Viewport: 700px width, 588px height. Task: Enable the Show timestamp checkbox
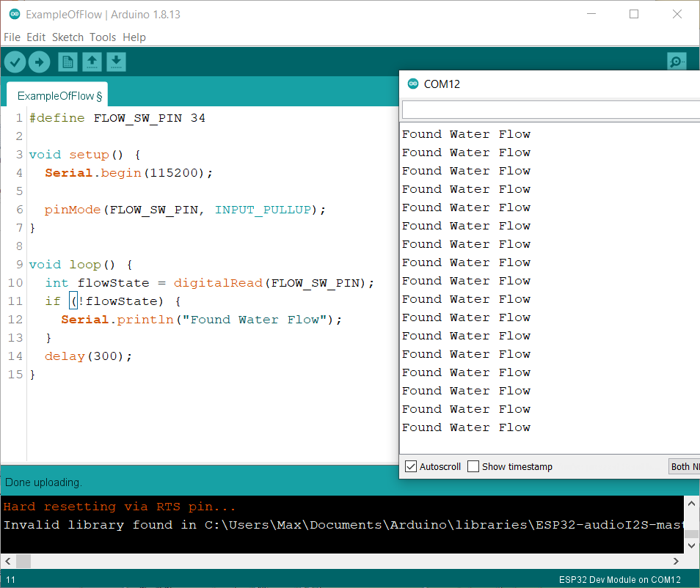point(473,466)
